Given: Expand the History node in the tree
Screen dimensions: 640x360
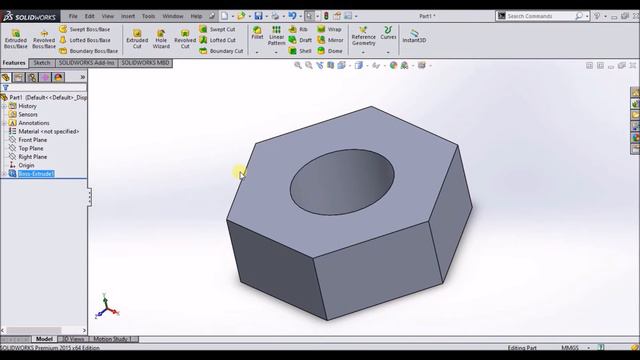Looking at the screenshot, I should coord(4,106).
